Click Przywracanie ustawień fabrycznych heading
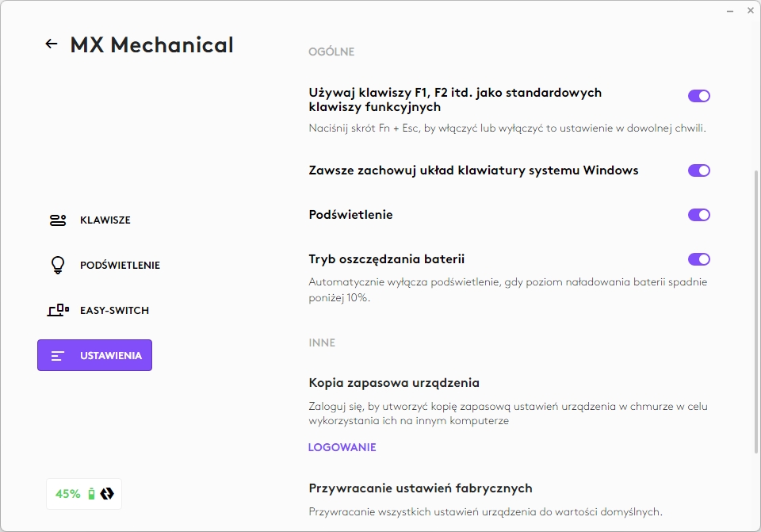The width and height of the screenshot is (761, 532). tap(420, 488)
